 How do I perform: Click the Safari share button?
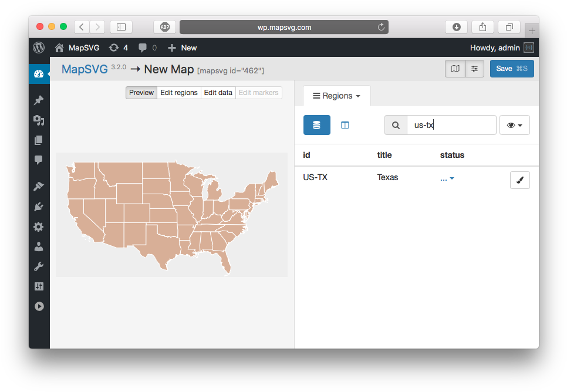[482, 27]
